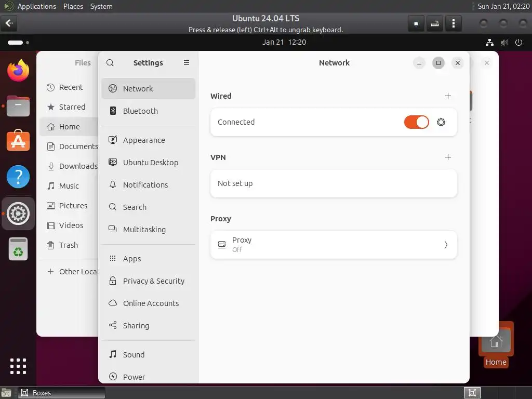Click Boxes keyboard shortcuts button
Image resolution: width=532 pixels, height=399 pixels.
coord(435,23)
